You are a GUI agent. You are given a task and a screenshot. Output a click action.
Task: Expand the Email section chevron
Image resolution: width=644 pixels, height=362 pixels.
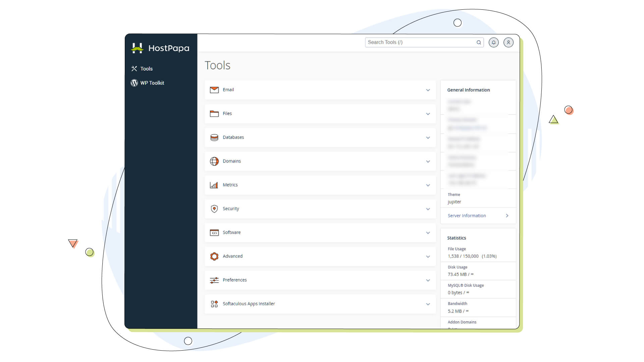pyautogui.click(x=428, y=90)
